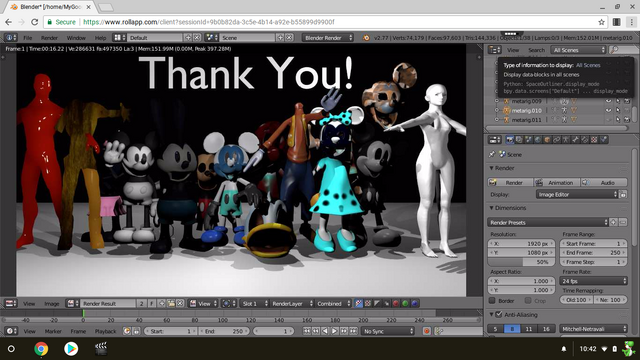Open the Scene properties tab icon
The width and height of the screenshot is (640, 360).
529,140
